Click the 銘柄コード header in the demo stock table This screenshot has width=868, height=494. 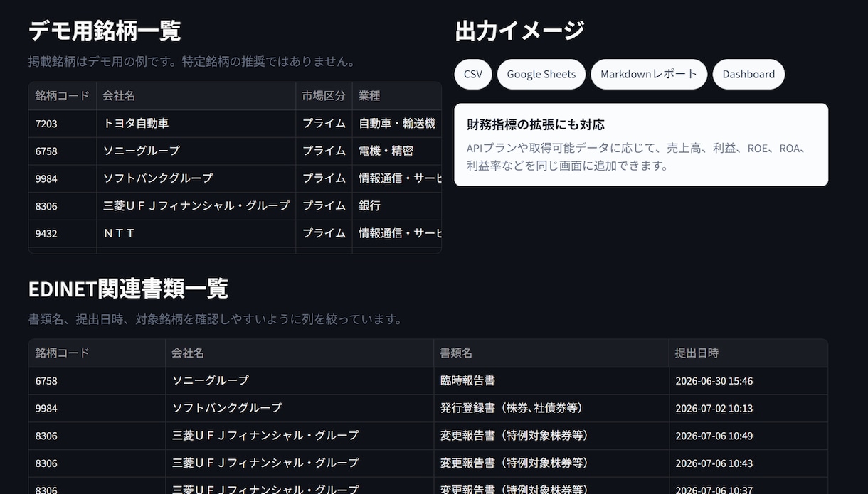coord(63,95)
